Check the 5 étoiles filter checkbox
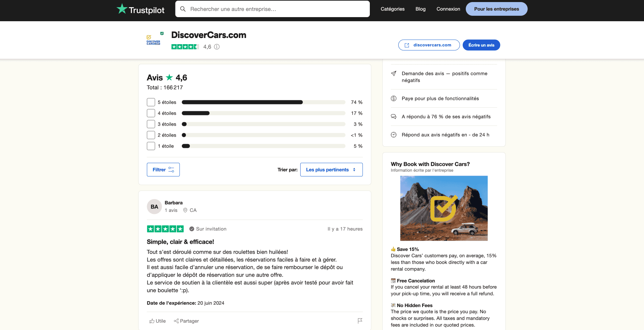The width and height of the screenshot is (644, 330). coord(151,102)
